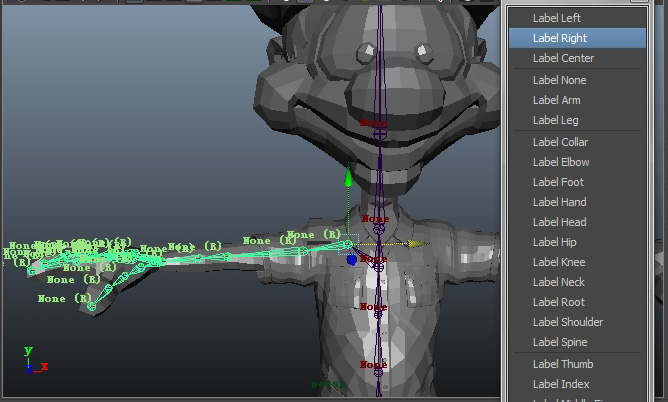Apply Label Collar to the joint
The height and width of the screenshot is (402, 668).
[577, 142]
